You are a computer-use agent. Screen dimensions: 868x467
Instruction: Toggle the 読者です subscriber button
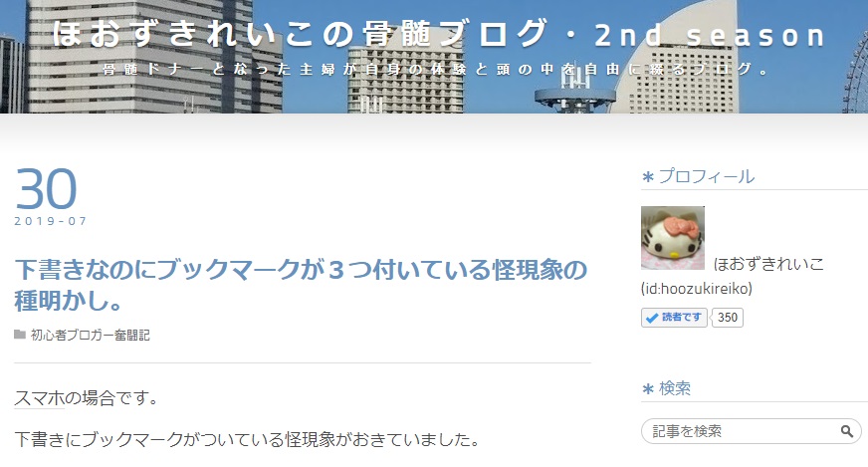pyautogui.click(x=674, y=318)
